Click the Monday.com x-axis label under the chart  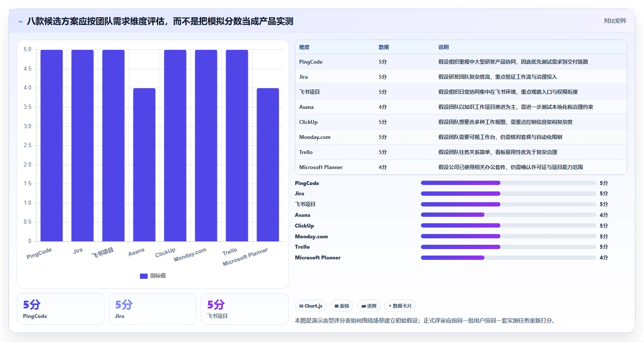point(190,255)
